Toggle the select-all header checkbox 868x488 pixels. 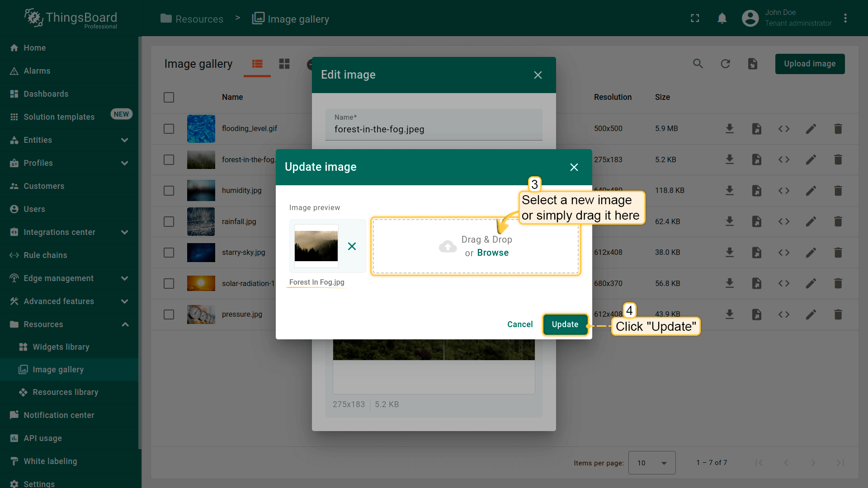tap(169, 97)
